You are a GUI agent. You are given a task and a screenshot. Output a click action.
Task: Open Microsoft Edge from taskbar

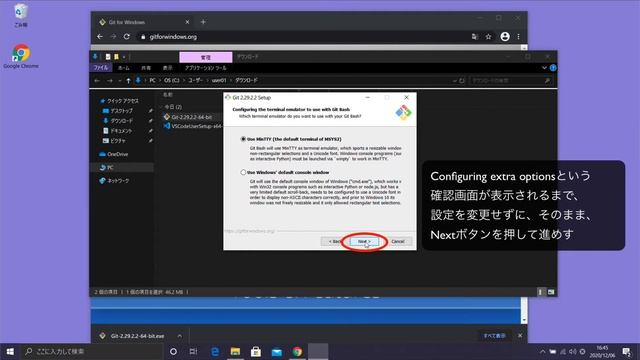(x=215, y=351)
